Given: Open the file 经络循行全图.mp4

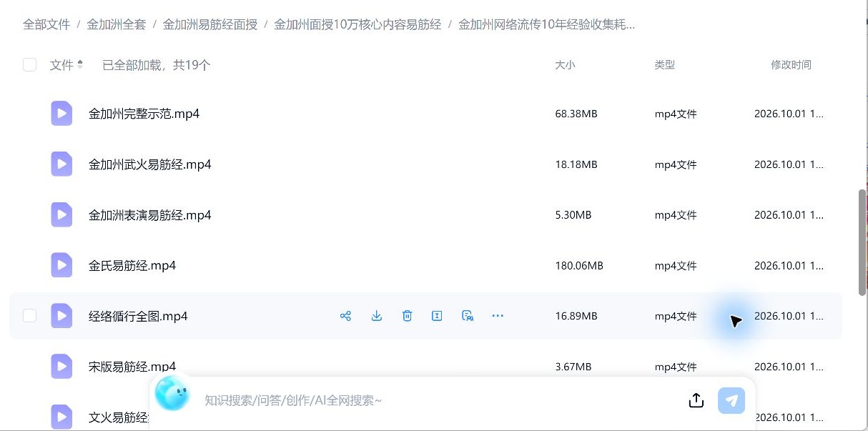Looking at the screenshot, I should click(x=138, y=316).
